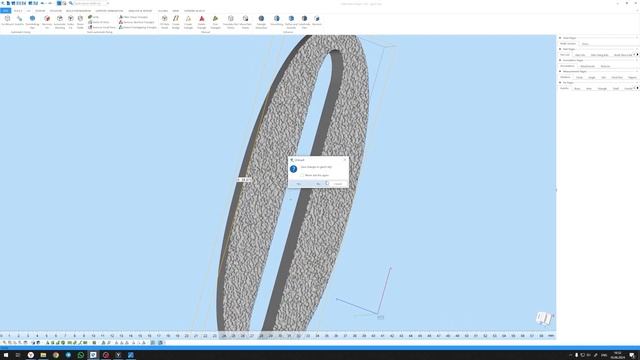
Task: Switch to the SLICING ribbon tab
Action: [x=163, y=11]
